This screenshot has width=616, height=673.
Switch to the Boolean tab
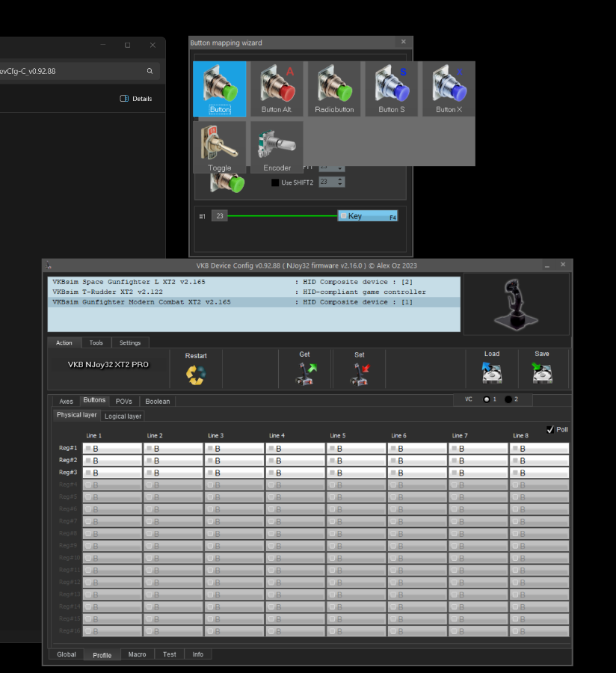tap(158, 402)
